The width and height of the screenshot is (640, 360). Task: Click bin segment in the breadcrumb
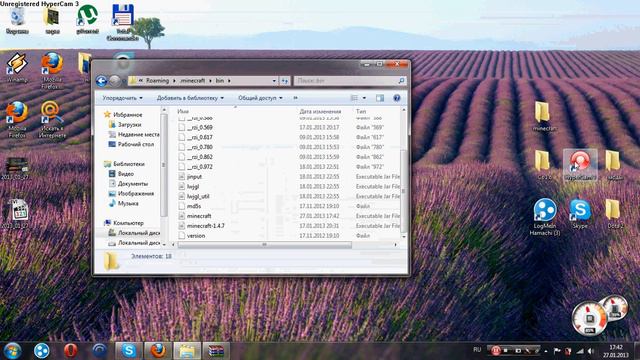(x=220, y=81)
